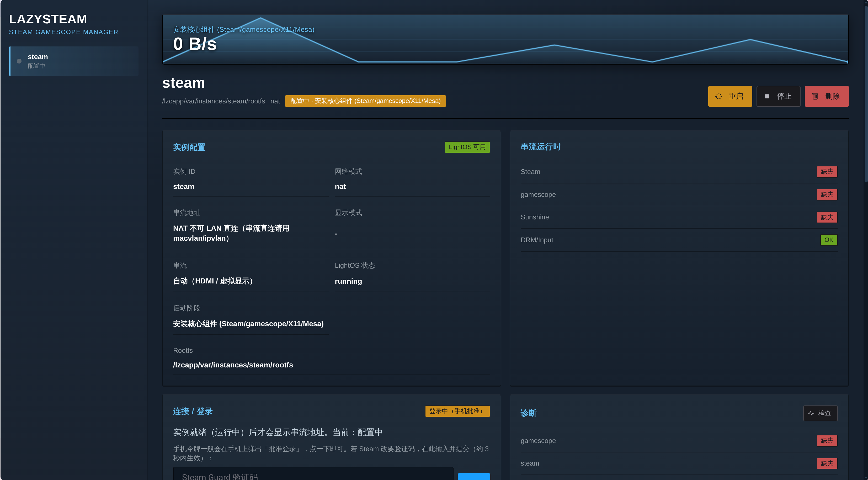Click the 显示模式 dash value
The width and height of the screenshot is (868, 480).
click(336, 233)
